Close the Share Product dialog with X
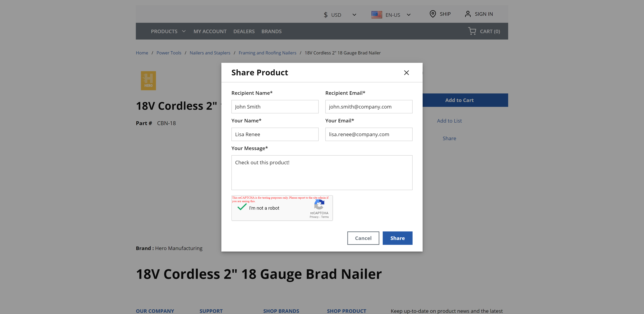Image resolution: width=644 pixels, height=314 pixels. (x=406, y=73)
